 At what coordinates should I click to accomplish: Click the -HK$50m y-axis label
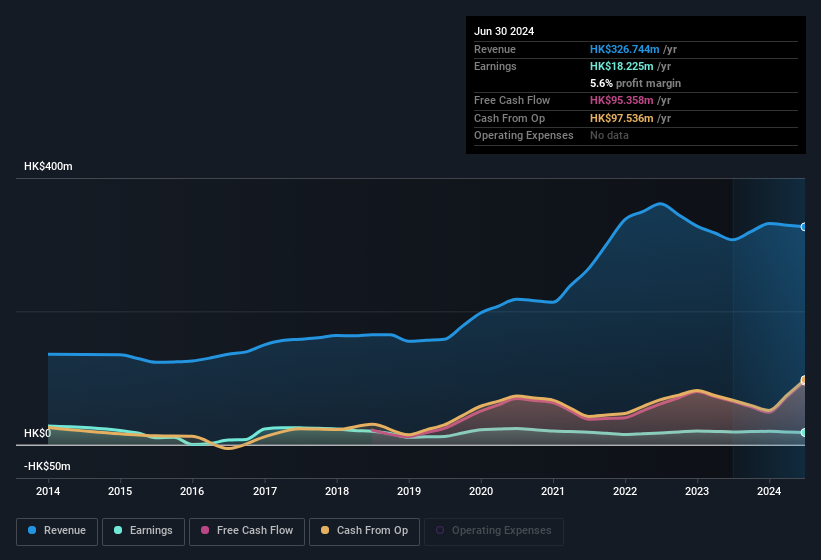pyautogui.click(x=47, y=466)
